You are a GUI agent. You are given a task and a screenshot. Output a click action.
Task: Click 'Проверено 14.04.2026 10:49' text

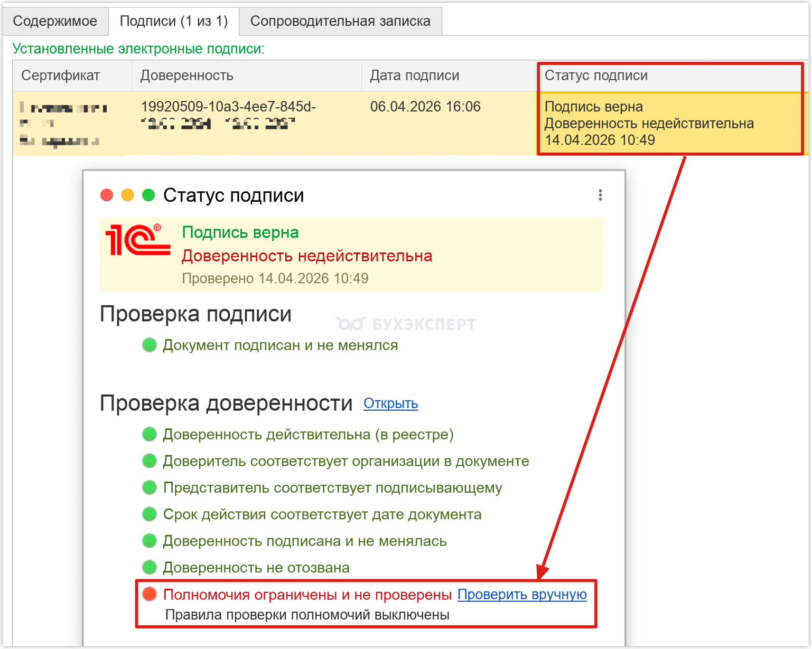pyautogui.click(x=275, y=278)
